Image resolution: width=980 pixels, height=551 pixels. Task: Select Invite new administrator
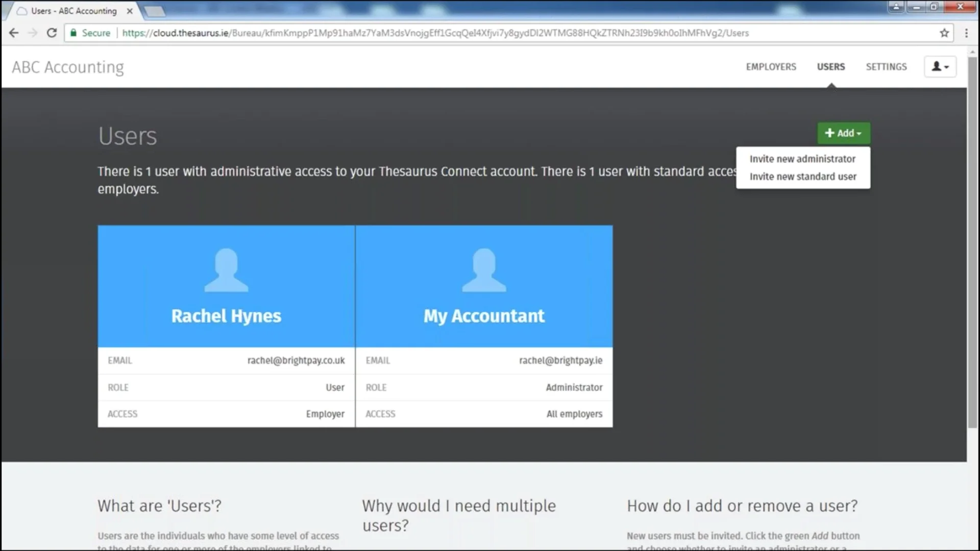point(802,159)
